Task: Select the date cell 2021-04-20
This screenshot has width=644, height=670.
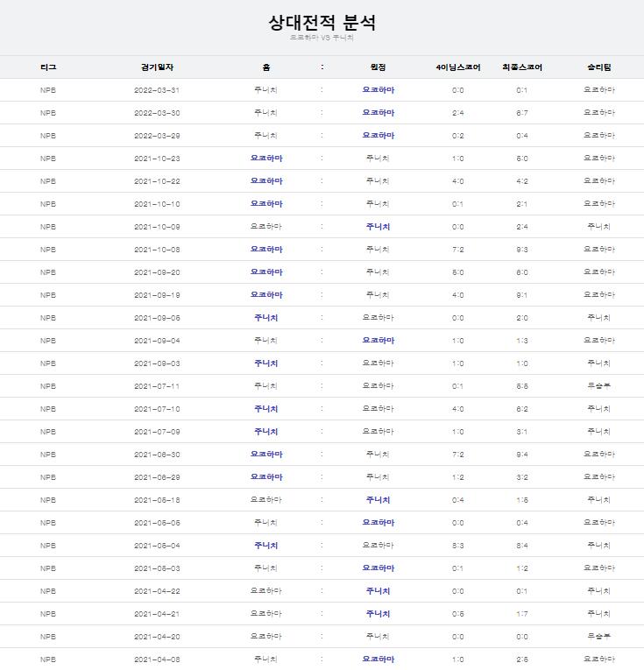Action: 157,637
